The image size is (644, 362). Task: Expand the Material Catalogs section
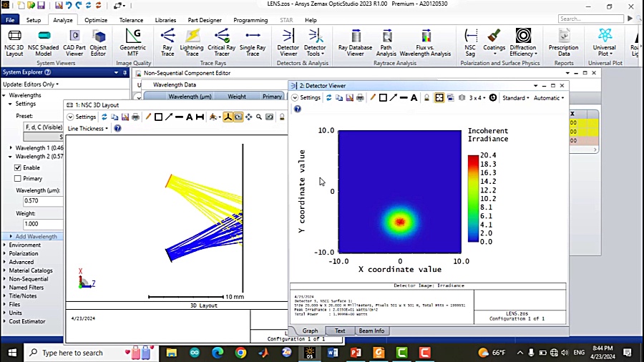pos(4,270)
